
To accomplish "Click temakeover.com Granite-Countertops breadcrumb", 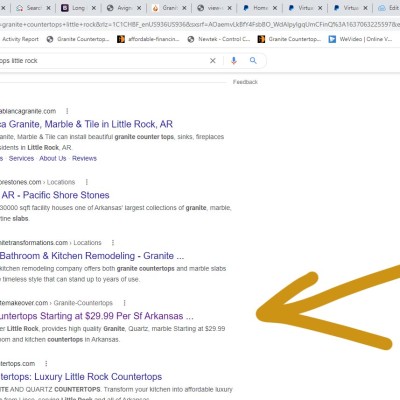I will (x=56, y=303).
